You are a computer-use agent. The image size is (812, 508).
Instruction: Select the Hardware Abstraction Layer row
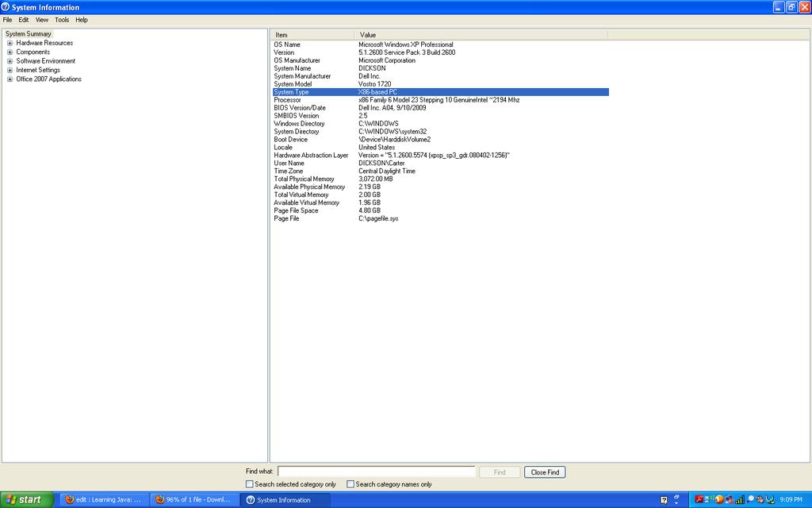(441, 155)
